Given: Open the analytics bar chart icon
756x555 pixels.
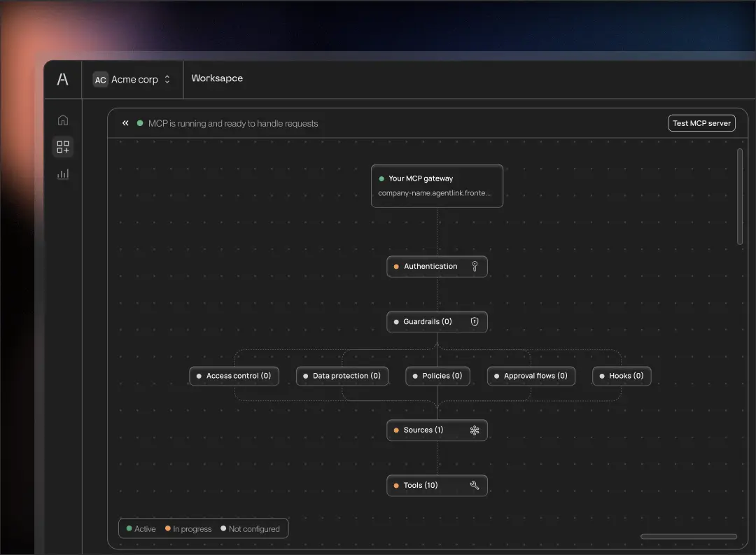Looking at the screenshot, I should coord(63,174).
